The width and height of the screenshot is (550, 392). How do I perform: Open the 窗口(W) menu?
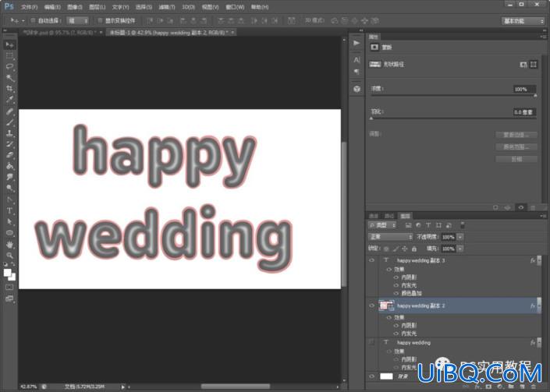pos(235,7)
